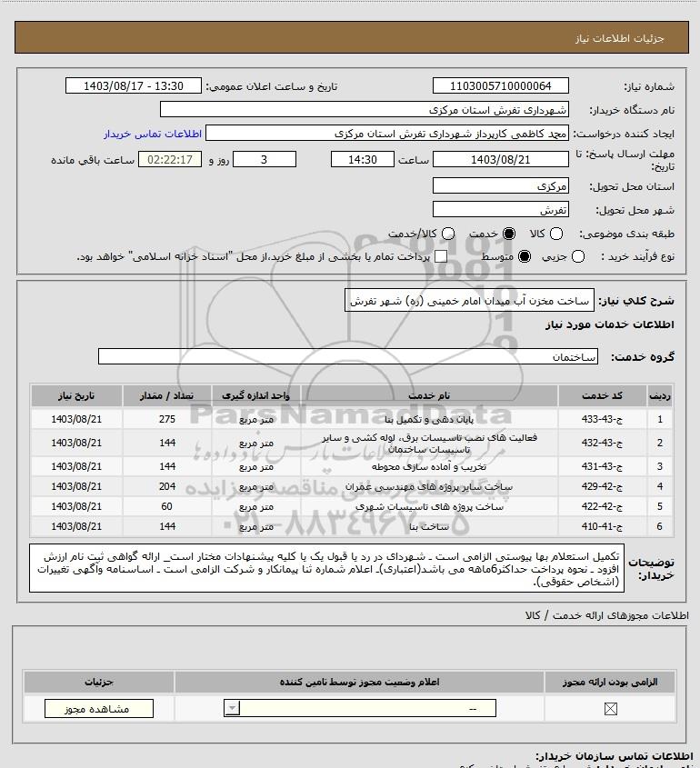This screenshot has width=700, height=768.
Task: Click the نام خدمت column header
Action: pos(429,395)
